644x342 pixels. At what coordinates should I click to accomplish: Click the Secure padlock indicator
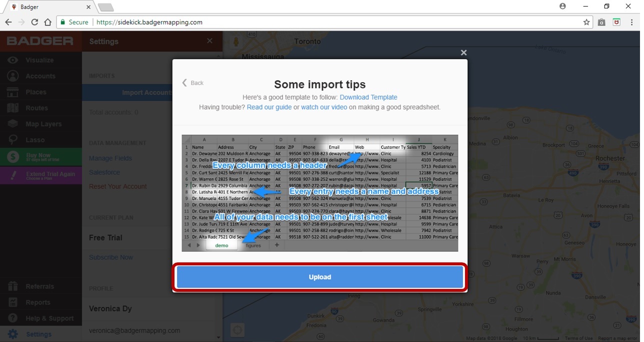73,22
